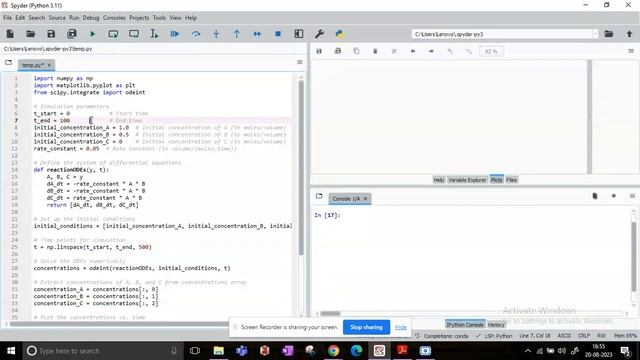The image size is (640, 360).
Task: Start debugging the file
Action: (175, 34)
